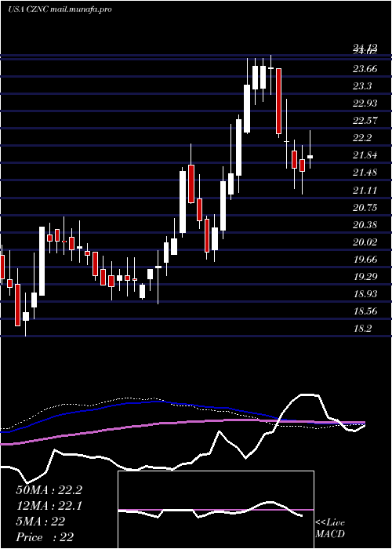This screenshot has height=549, width=392.
Task: Click the 18.2 price axis label
Action: tap(362, 329)
